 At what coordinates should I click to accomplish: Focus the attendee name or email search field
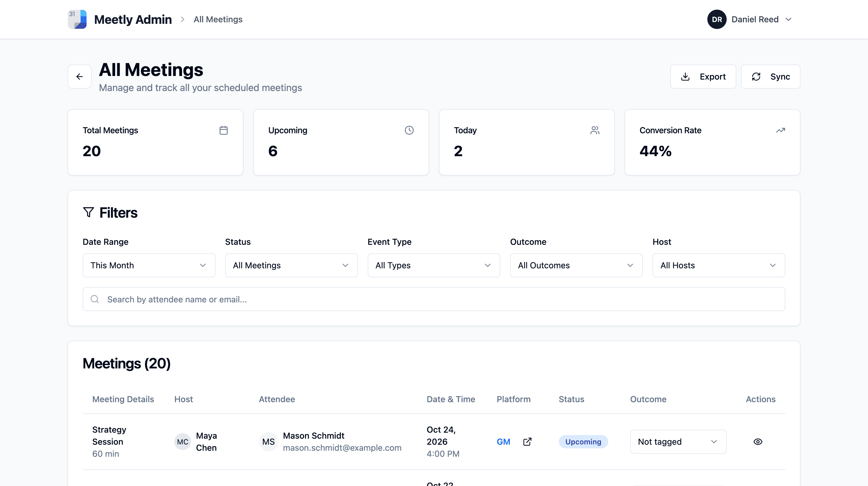pos(434,299)
